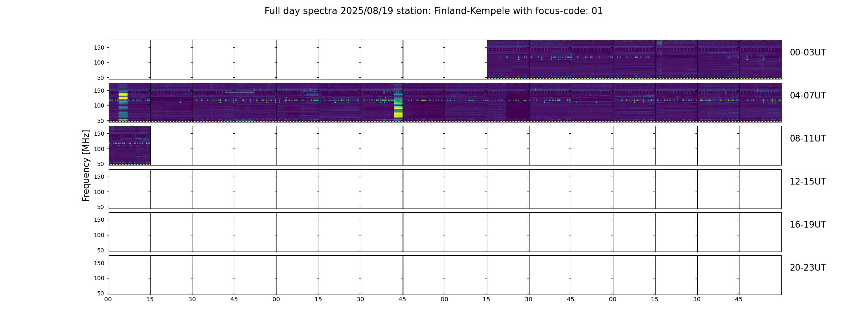Click the only spectrogram panel in the 08-11UT row
Image resolution: width=868 pixels, height=331 pixels.
click(130, 146)
